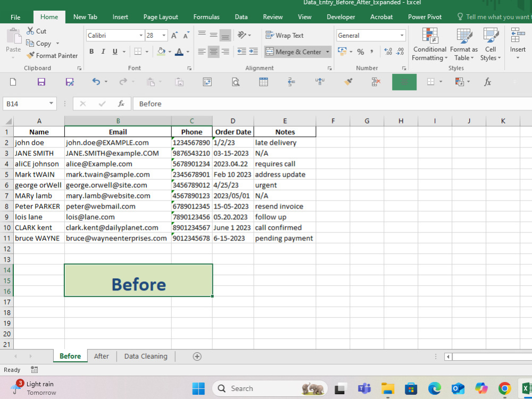This screenshot has height=399, width=532.
Task: Click the fx function icon in quick toolbar
Action: pos(487,82)
